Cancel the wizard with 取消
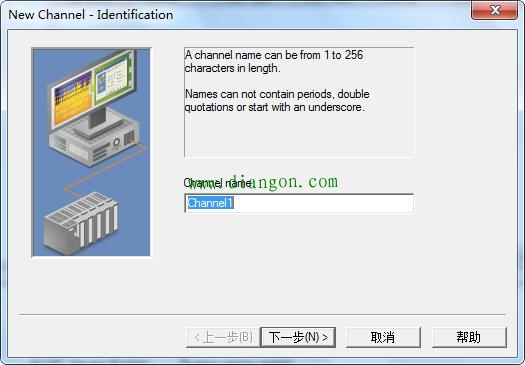The height and width of the screenshot is (365, 525). pos(383,337)
